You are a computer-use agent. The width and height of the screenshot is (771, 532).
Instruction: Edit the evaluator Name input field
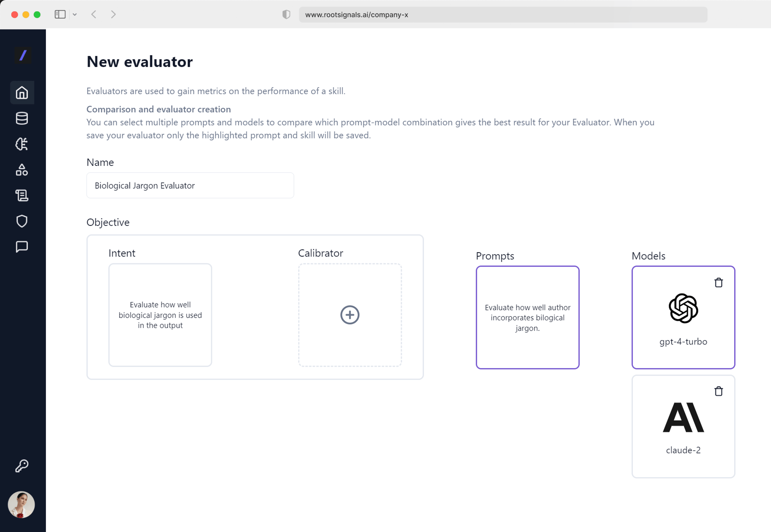pos(190,185)
